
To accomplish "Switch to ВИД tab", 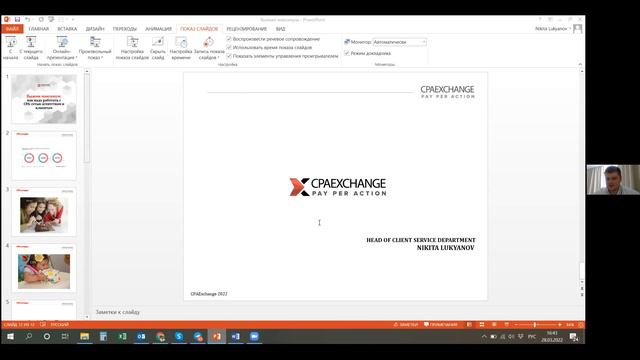I will click(x=280, y=29).
